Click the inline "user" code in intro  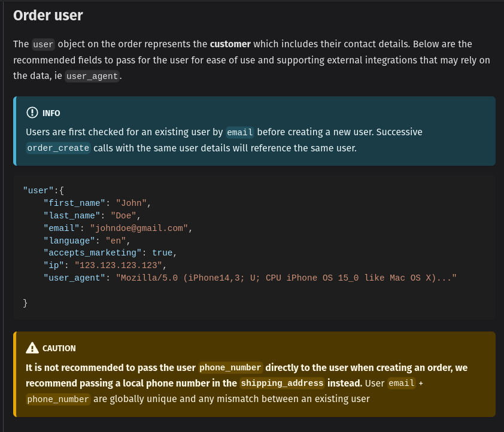(x=43, y=45)
